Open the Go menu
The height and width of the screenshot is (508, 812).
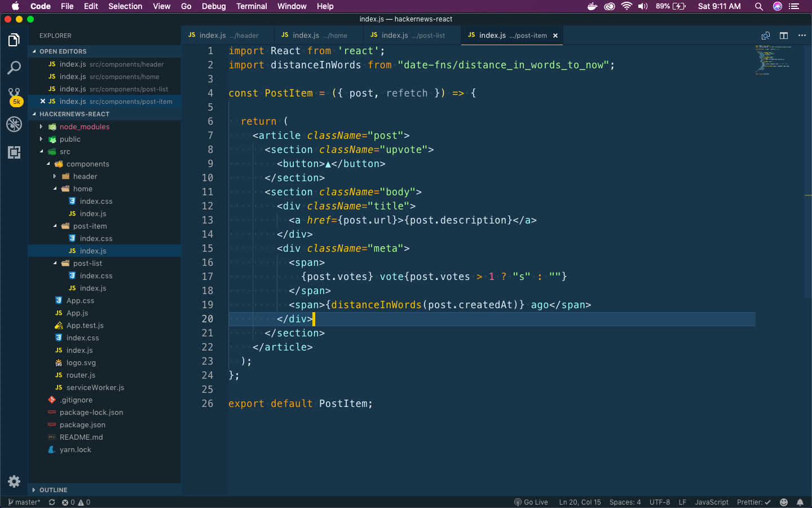tap(186, 6)
